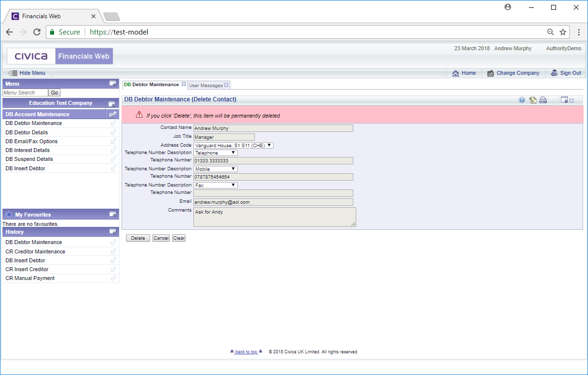Click the notes icon in the panel header
588x375 pixels.
532,100
